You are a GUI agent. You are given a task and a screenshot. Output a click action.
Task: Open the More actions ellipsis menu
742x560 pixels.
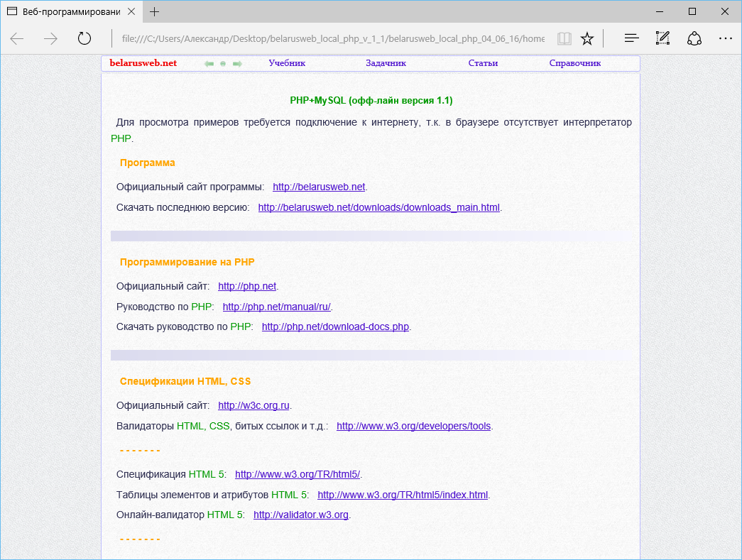point(725,38)
